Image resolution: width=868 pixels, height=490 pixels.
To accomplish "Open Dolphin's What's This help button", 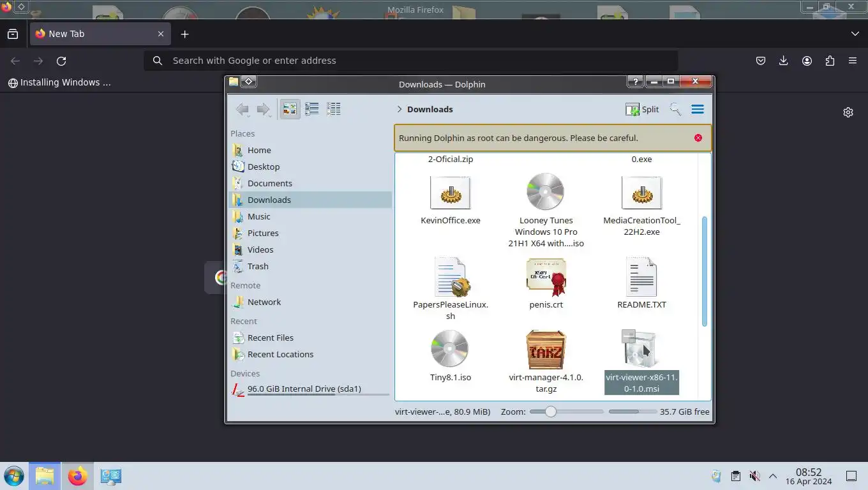I will point(635,82).
